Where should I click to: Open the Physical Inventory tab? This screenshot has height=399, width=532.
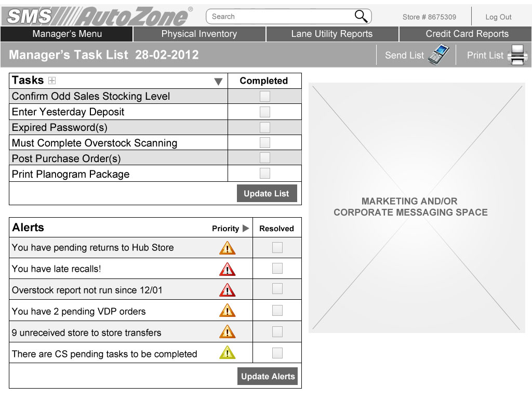(199, 34)
